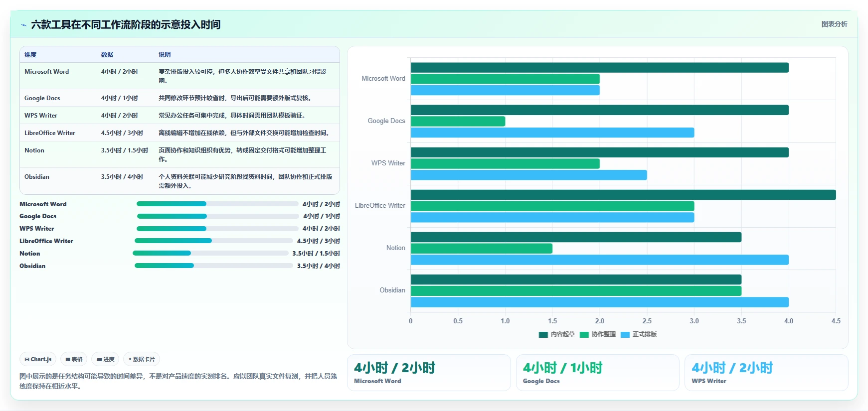Click the WPS Writer description cell text

233,116
